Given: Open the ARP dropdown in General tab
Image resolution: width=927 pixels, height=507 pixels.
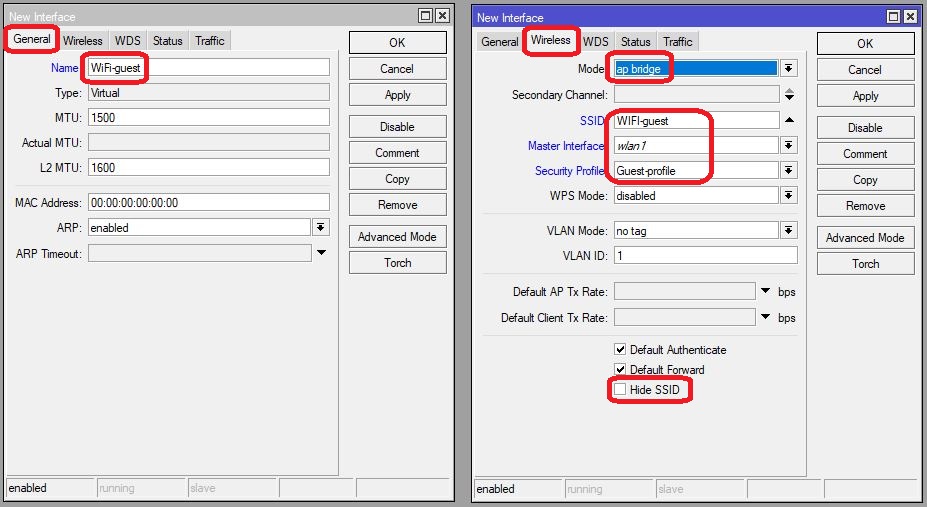Looking at the screenshot, I should 321,228.
